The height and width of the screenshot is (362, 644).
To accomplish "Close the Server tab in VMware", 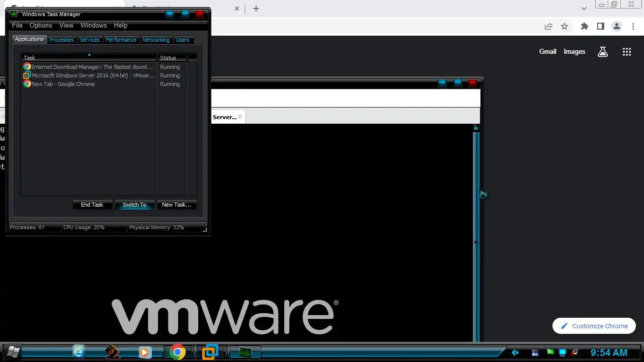I will click(x=240, y=117).
